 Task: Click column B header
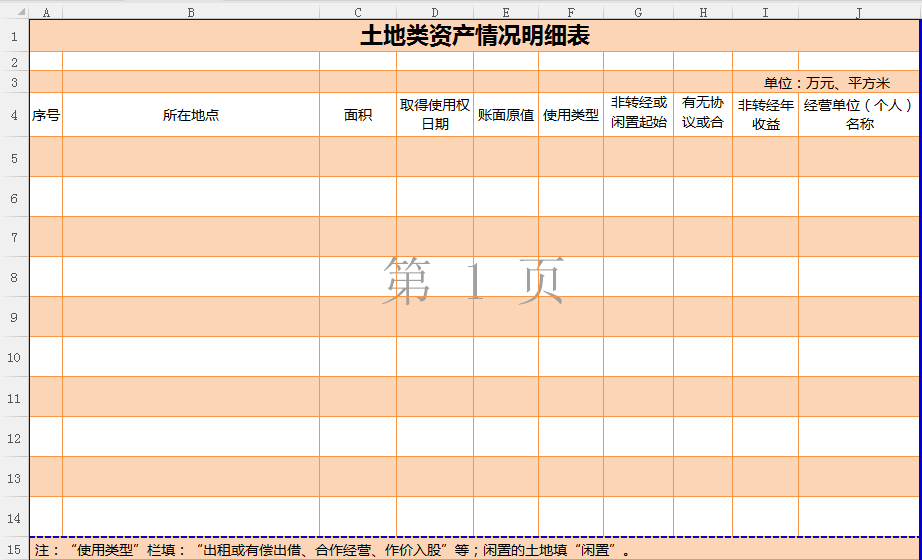point(190,12)
